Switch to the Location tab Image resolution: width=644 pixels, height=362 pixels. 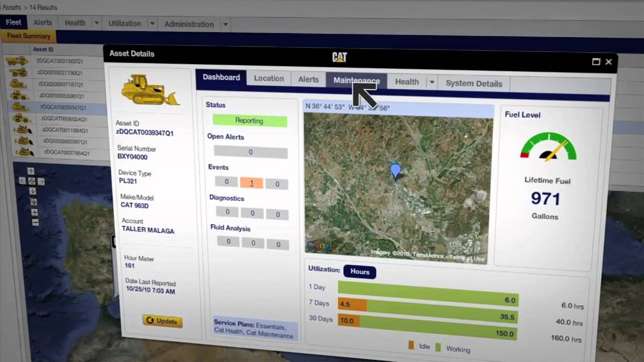point(269,78)
